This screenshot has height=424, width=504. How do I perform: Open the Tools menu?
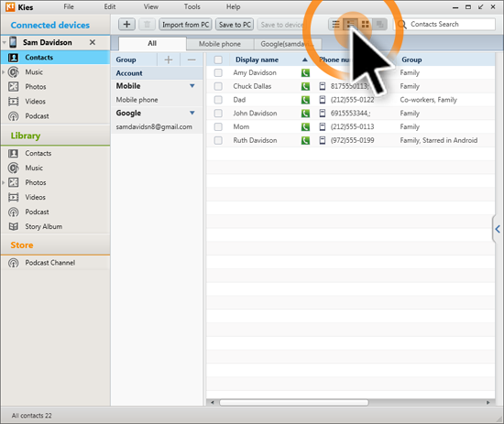[x=192, y=6]
